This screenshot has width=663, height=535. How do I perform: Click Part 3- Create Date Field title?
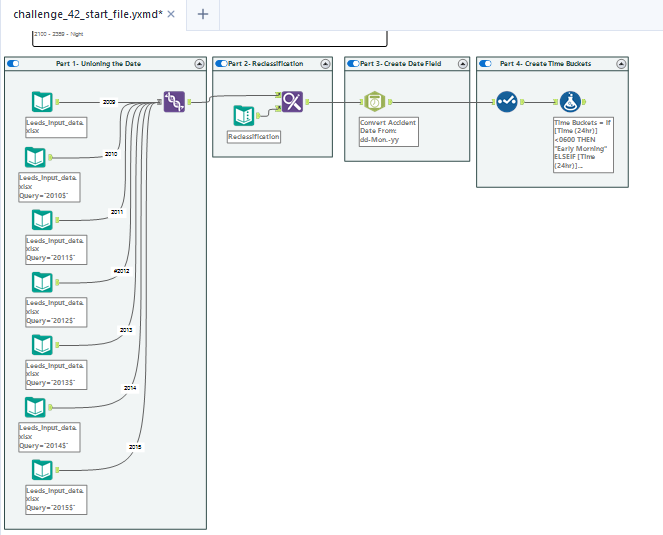pyautogui.click(x=401, y=64)
